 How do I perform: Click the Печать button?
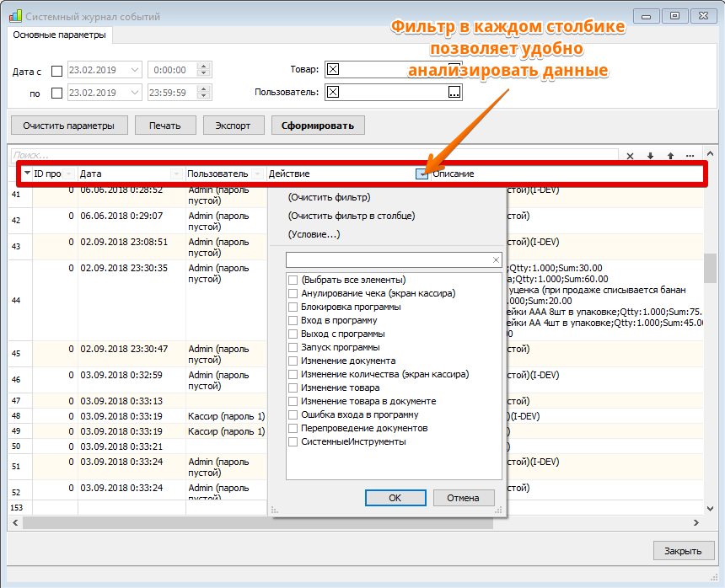tap(165, 126)
